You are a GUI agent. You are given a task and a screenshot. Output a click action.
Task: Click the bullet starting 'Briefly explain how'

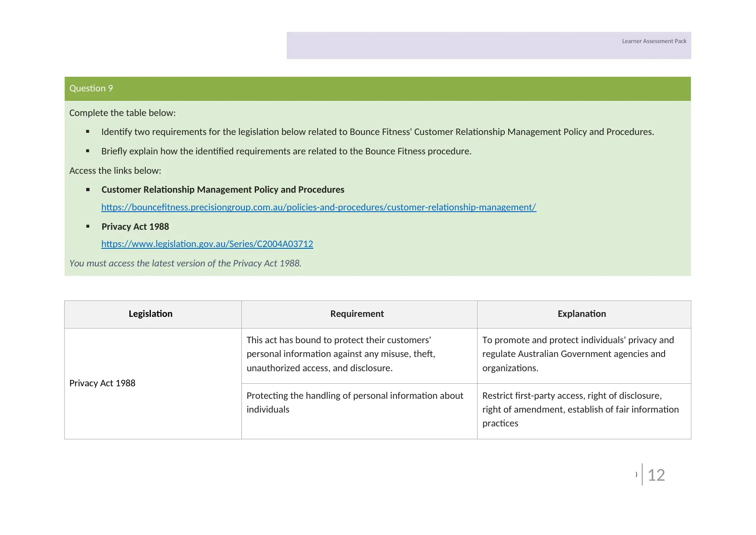point(286,151)
